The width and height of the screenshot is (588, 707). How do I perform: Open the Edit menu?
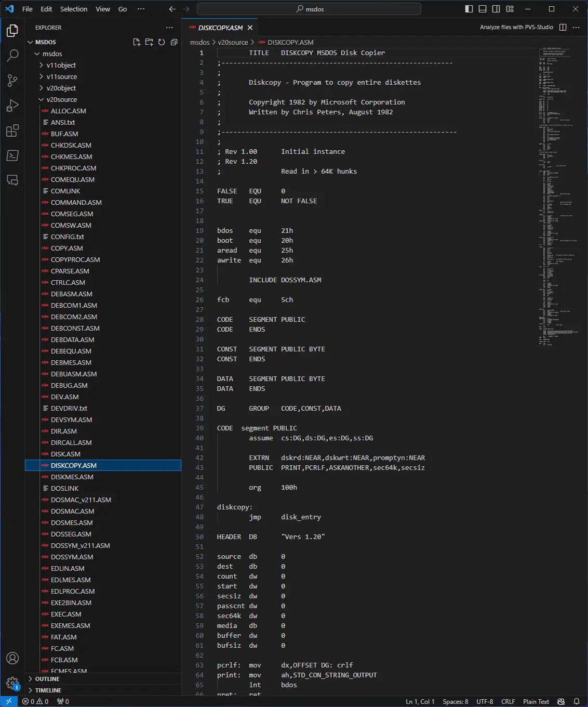point(46,9)
